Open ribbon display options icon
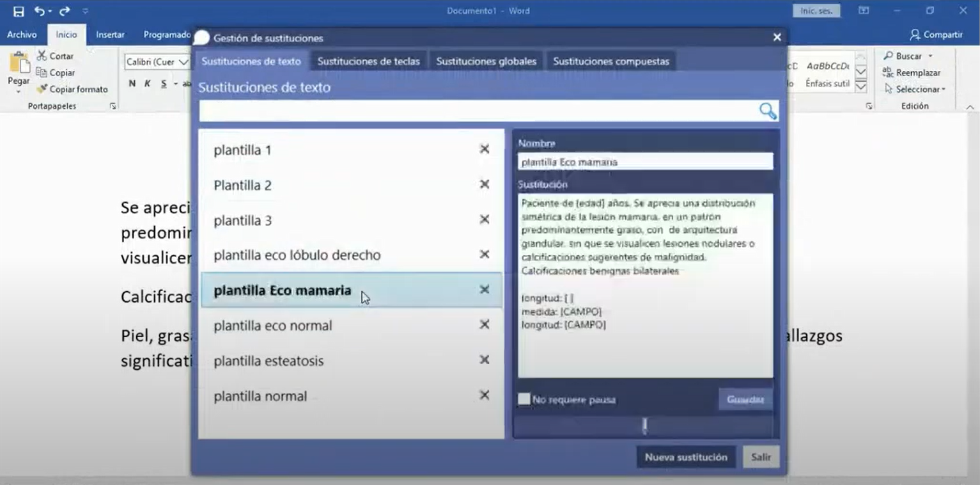The height and width of the screenshot is (485, 980). point(864,11)
